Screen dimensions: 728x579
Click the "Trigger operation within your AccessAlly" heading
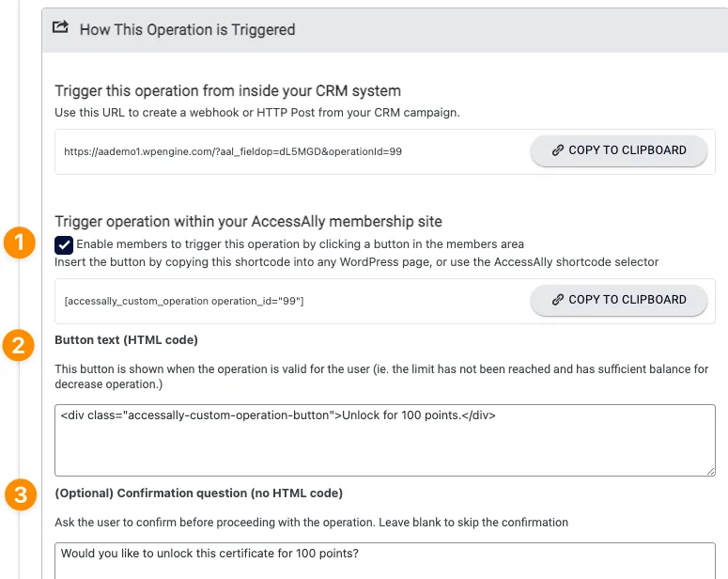click(x=249, y=222)
